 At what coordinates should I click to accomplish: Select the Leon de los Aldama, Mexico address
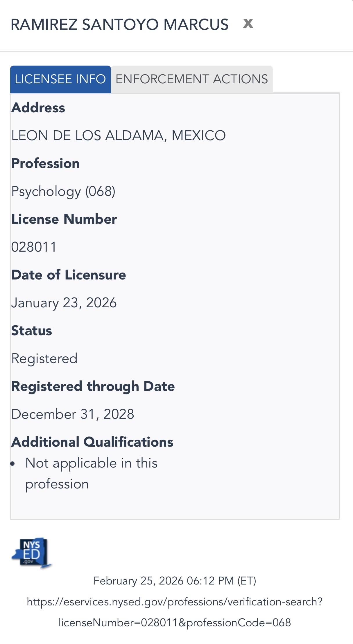118,136
